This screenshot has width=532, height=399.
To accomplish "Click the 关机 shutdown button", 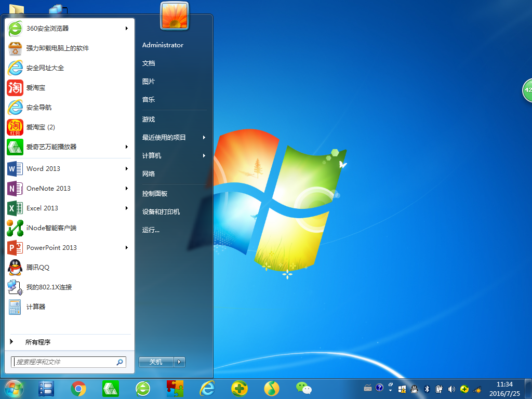I will pyautogui.click(x=156, y=362).
